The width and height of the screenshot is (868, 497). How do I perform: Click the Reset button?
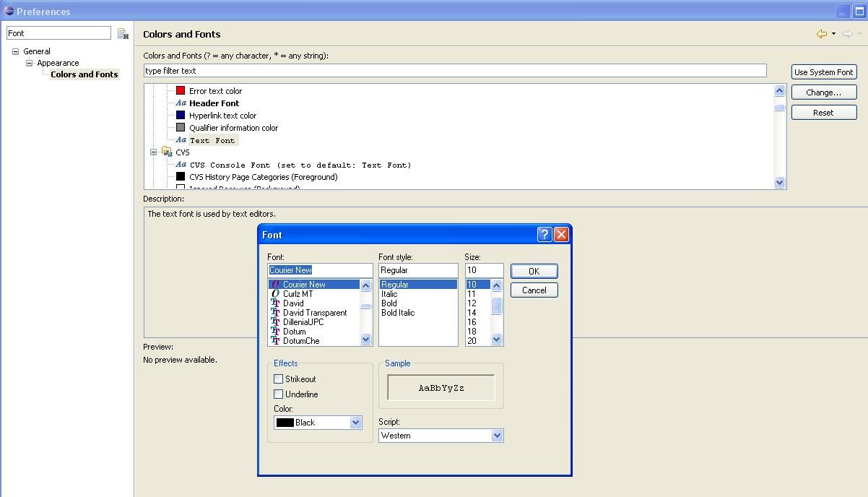tap(824, 113)
